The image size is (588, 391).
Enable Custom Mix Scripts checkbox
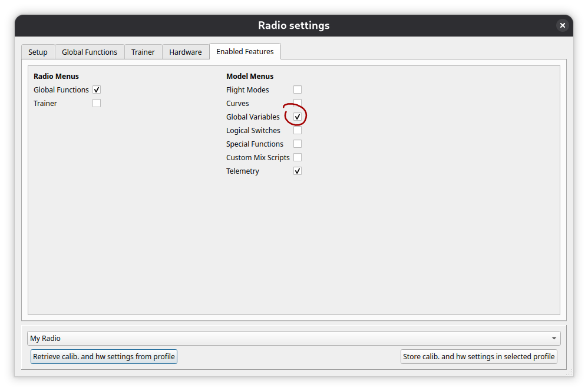(298, 158)
